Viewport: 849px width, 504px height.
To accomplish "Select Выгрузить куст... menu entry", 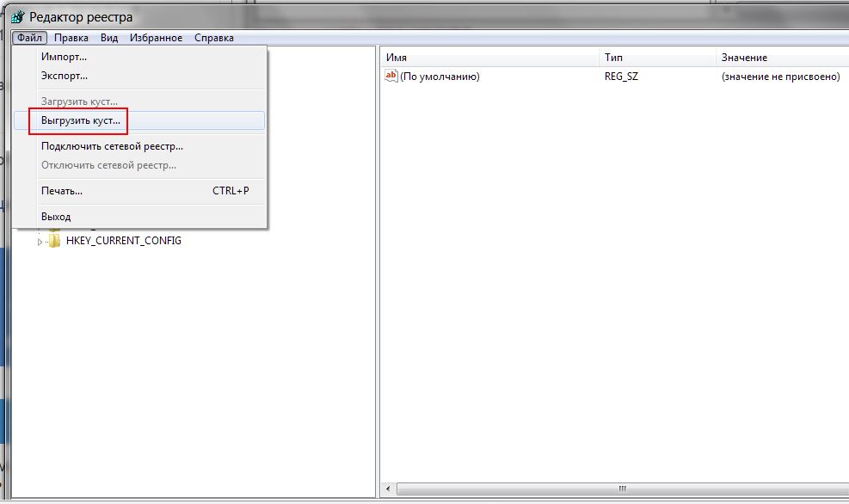I will (139, 120).
